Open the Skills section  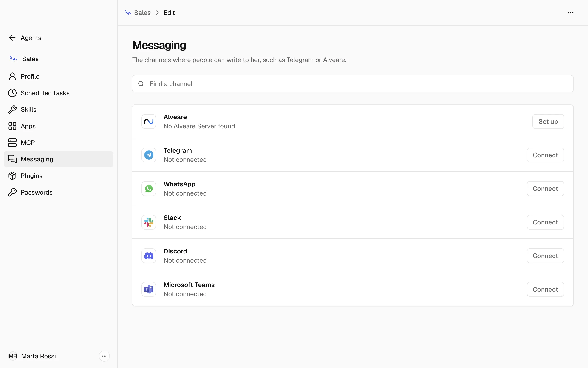coord(59,109)
